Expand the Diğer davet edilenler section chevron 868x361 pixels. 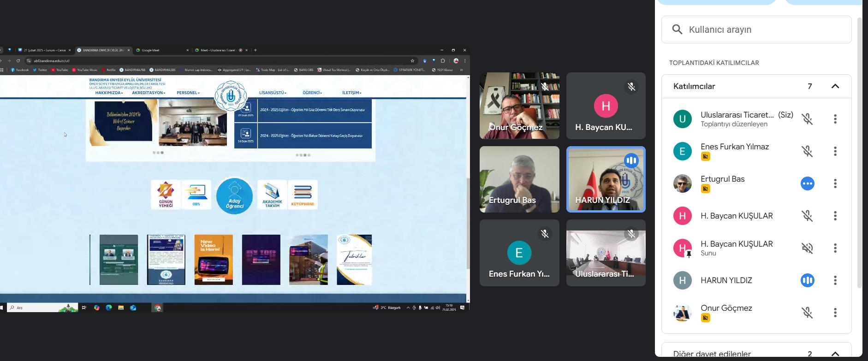pos(835,354)
